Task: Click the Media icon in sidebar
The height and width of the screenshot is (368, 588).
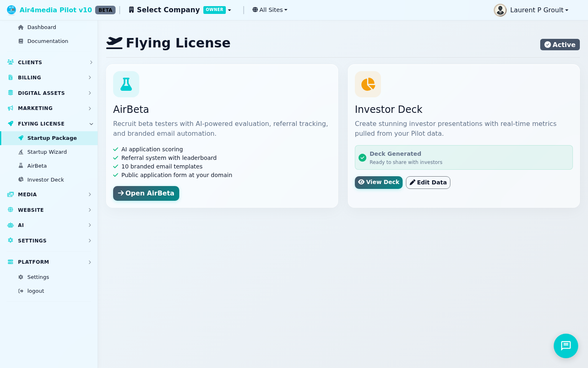Action: click(10, 194)
